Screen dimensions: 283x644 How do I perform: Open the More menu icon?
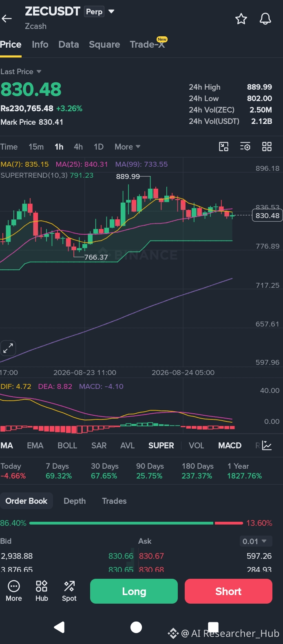[14, 591]
